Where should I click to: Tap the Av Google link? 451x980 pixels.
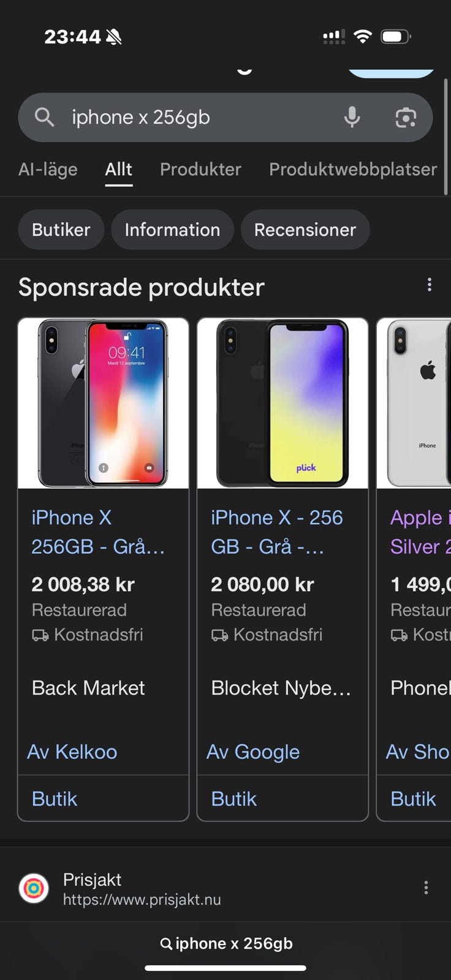[x=253, y=752]
